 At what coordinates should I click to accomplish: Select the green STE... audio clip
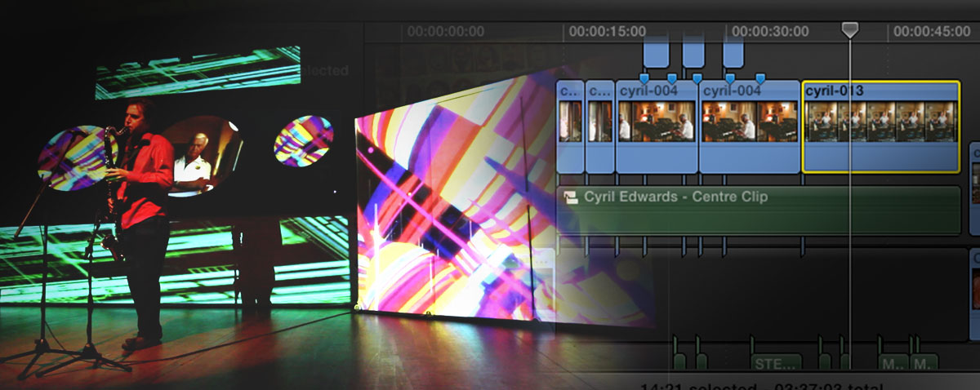tap(776, 362)
